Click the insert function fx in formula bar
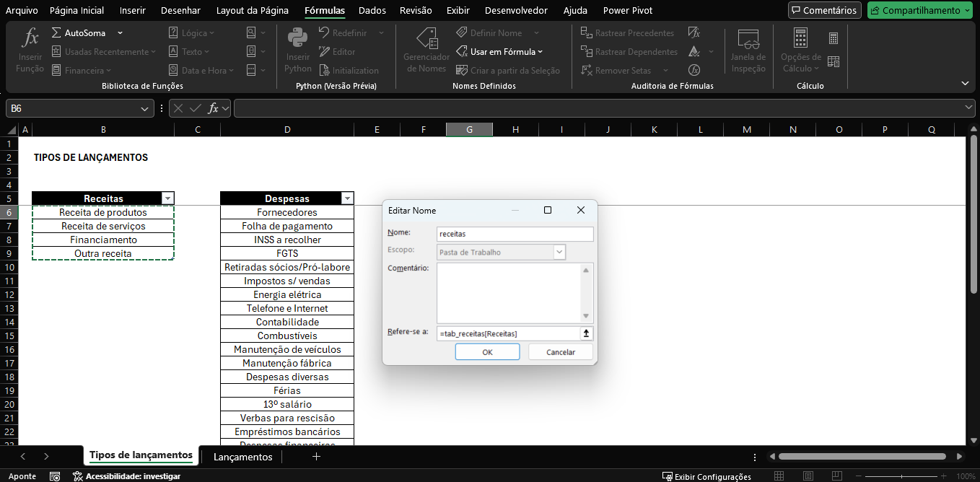Image resolution: width=980 pixels, height=482 pixels. click(213, 108)
